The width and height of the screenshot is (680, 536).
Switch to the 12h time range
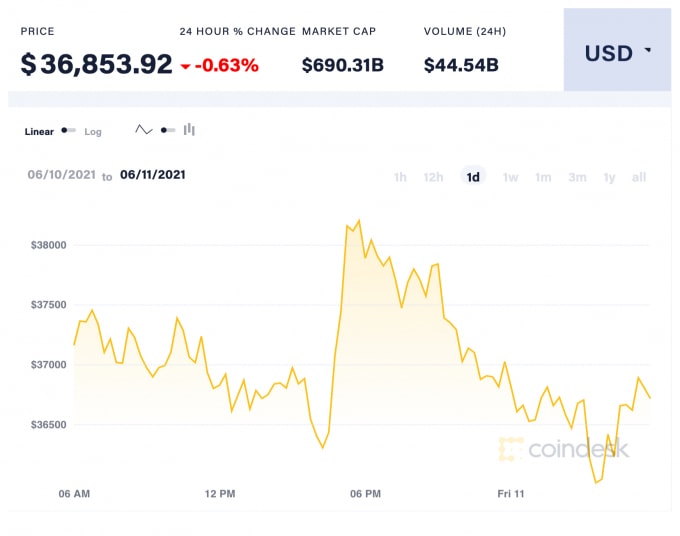pos(433,177)
